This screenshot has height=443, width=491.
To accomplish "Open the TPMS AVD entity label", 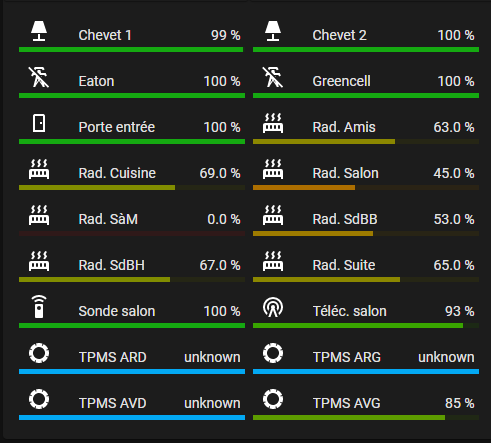I will click(x=113, y=403).
